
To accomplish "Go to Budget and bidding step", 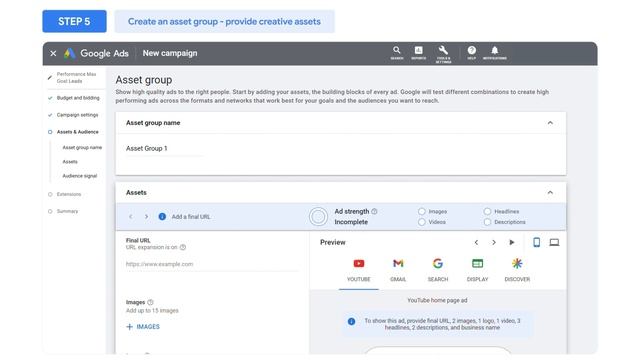I will point(78,98).
